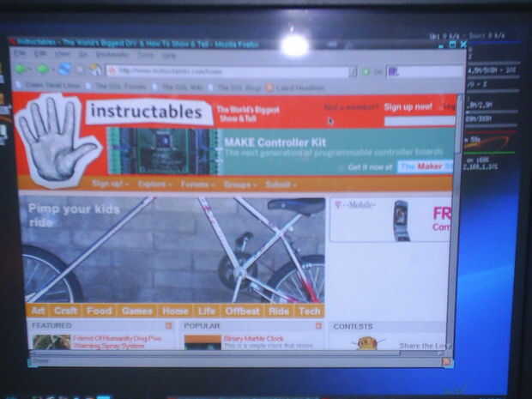
Task: Open the Edit menu
Action: point(40,53)
